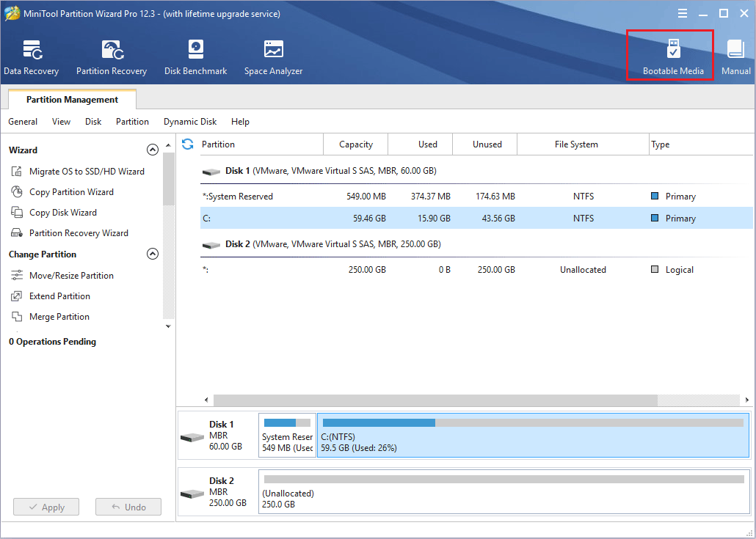Click 0 Operations Pending label
Viewport: 756px width, 539px height.
[x=53, y=342]
